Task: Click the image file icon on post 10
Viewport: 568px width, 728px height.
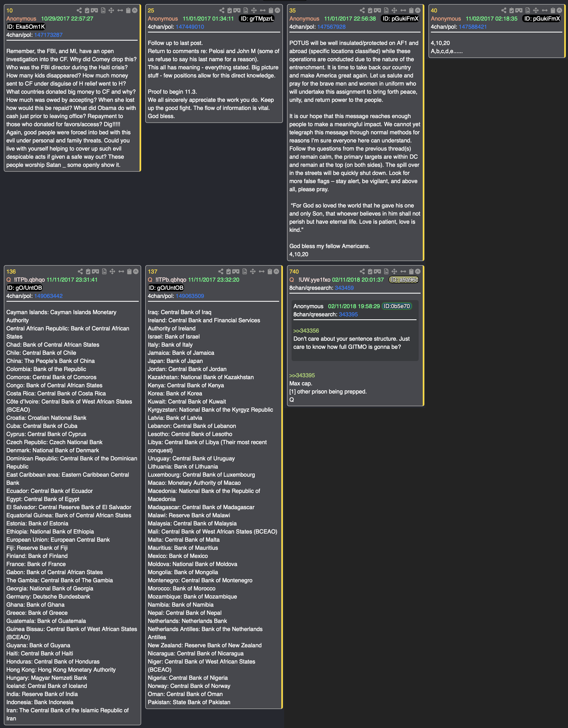Action: [x=103, y=10]
